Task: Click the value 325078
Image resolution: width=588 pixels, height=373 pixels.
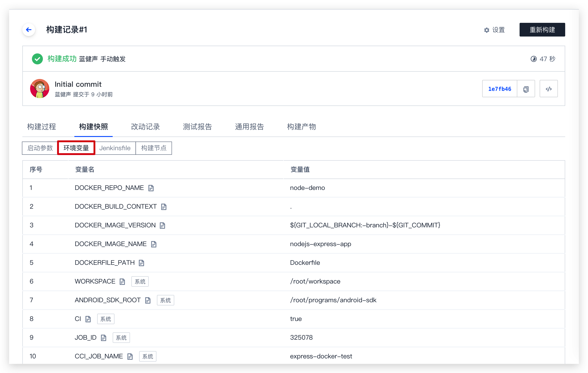Action: tap(301, 338)
